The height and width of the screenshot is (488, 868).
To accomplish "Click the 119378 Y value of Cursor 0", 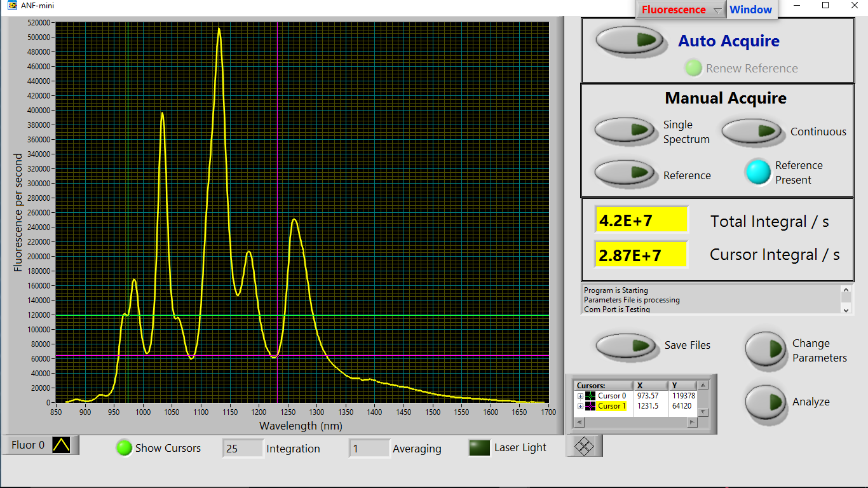I will 684,396.
